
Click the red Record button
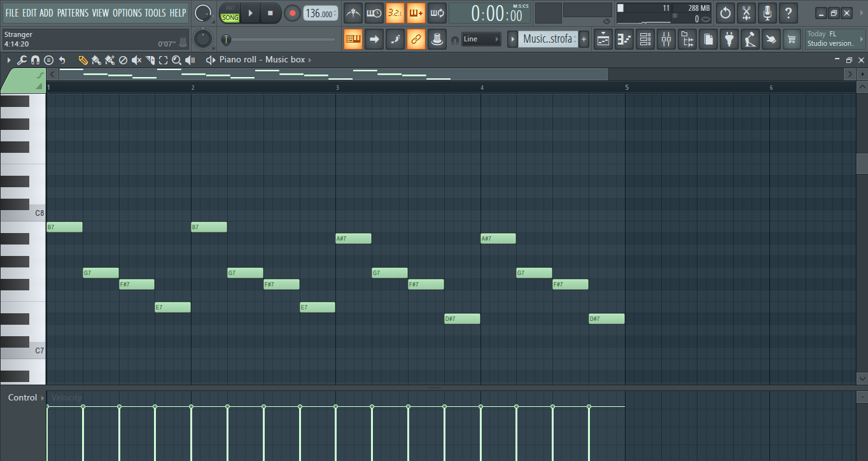click(293, 13)
